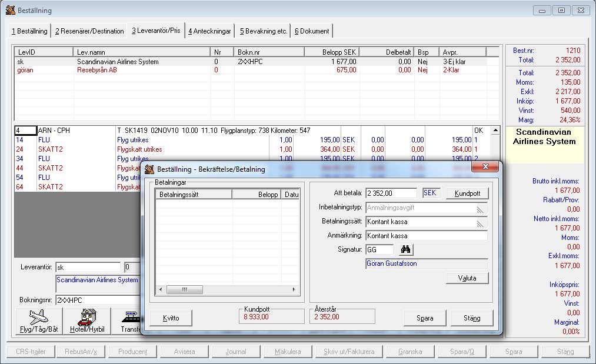Click the Makulera button
This screenshot has width=596, height=364.
pos(288,352)
